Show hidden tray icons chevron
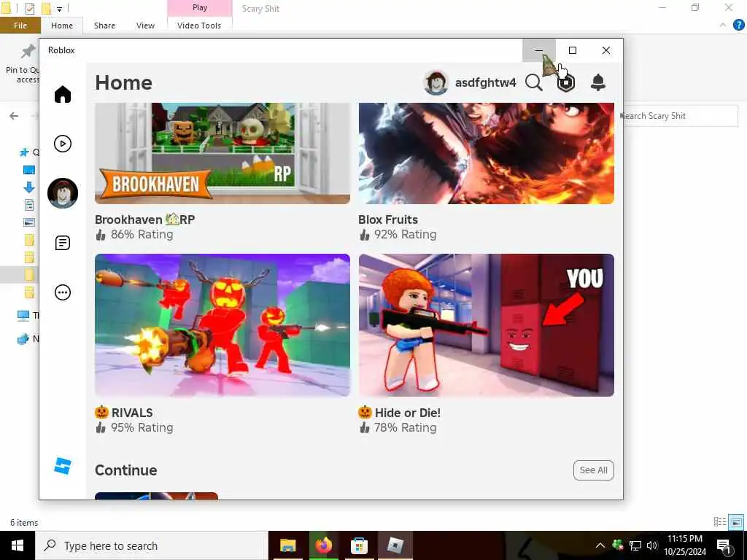Screen dimensions: 747x560 [600, 545]
